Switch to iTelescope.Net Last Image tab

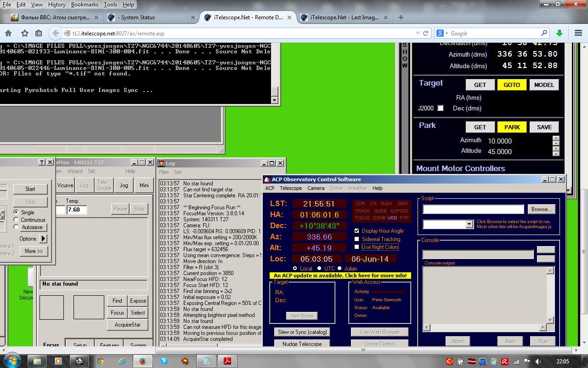(344, 17)
